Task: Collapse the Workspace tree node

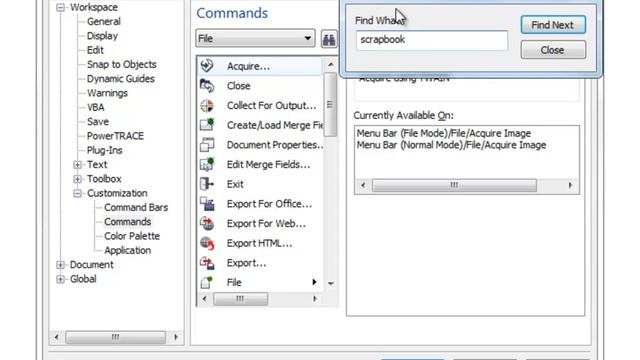Action: 60,7
